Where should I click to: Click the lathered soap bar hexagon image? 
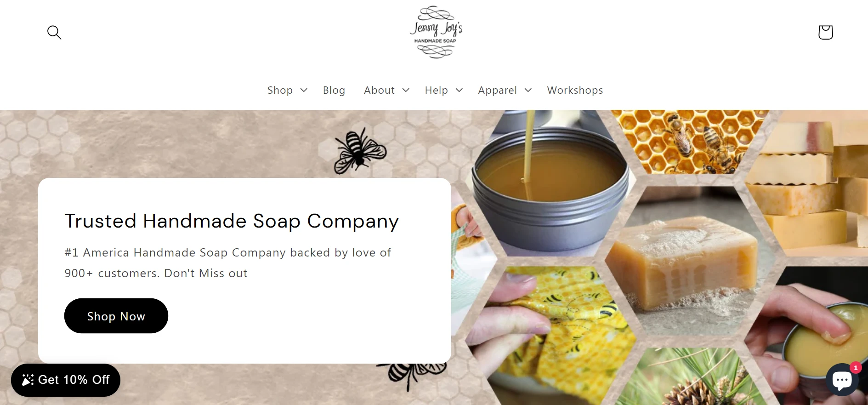coord(689,261)
